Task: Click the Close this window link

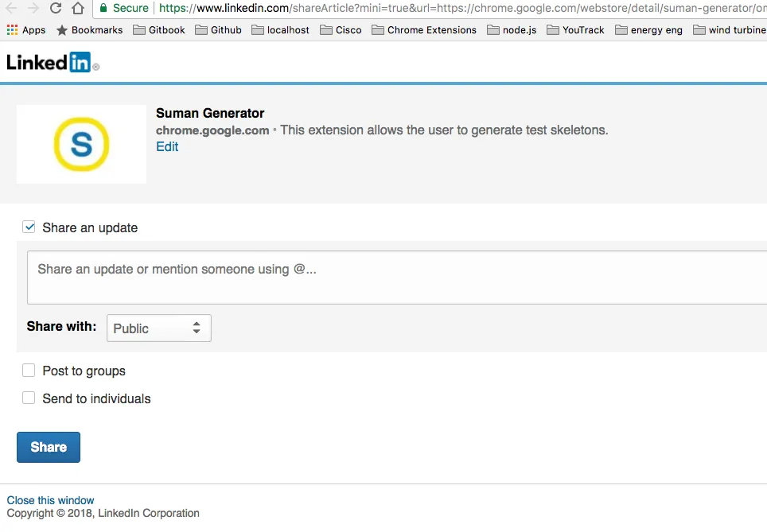Action: (x=50, y=500)
